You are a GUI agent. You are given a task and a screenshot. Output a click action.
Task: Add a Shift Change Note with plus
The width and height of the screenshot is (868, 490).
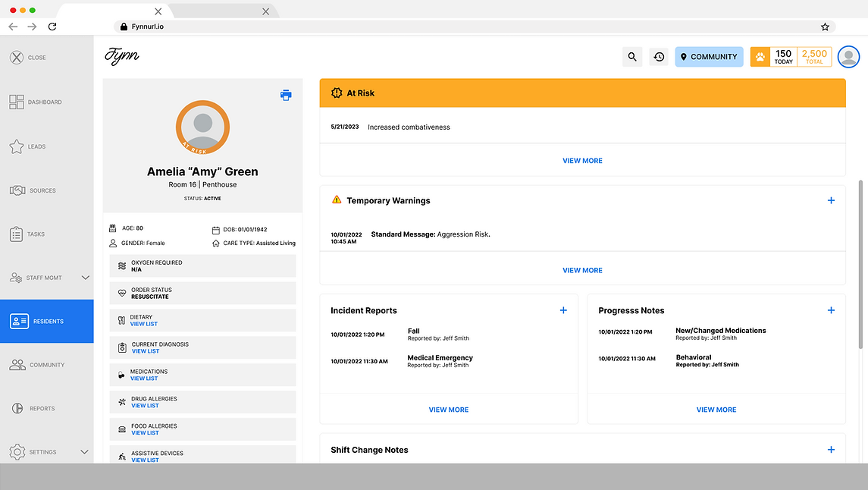pyautogui.click(x=831, y=450)
